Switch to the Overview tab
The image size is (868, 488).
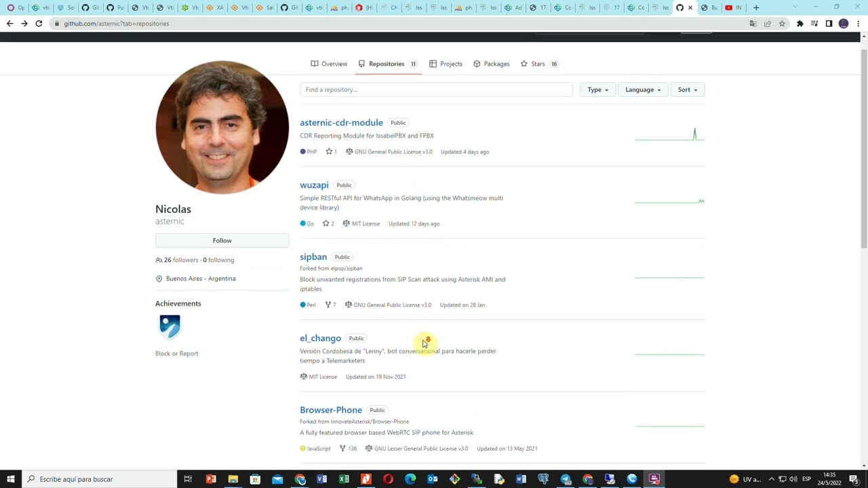(x=329, y=64)
